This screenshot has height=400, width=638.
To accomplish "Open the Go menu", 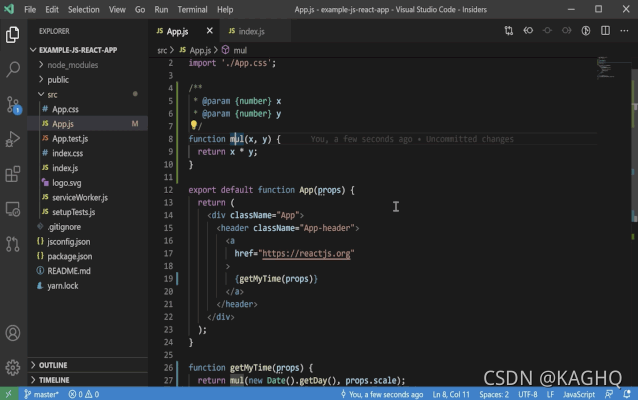I will 140,9.
